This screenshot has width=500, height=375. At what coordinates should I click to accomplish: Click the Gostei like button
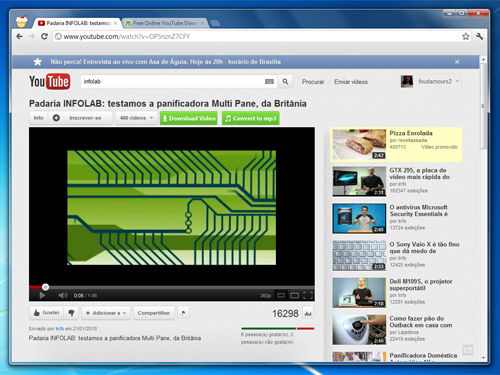point(47,313)
